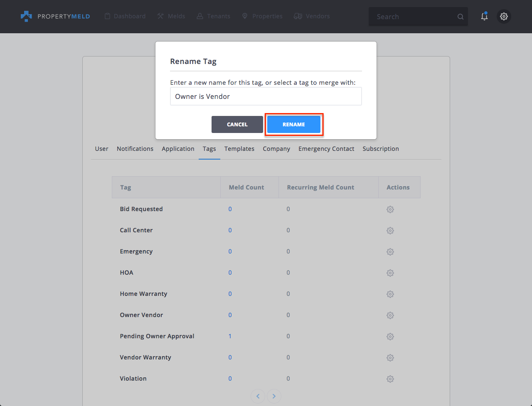Click the Cancel button in dialog
The height and width of the screenshot is (406, 532).
237,124
